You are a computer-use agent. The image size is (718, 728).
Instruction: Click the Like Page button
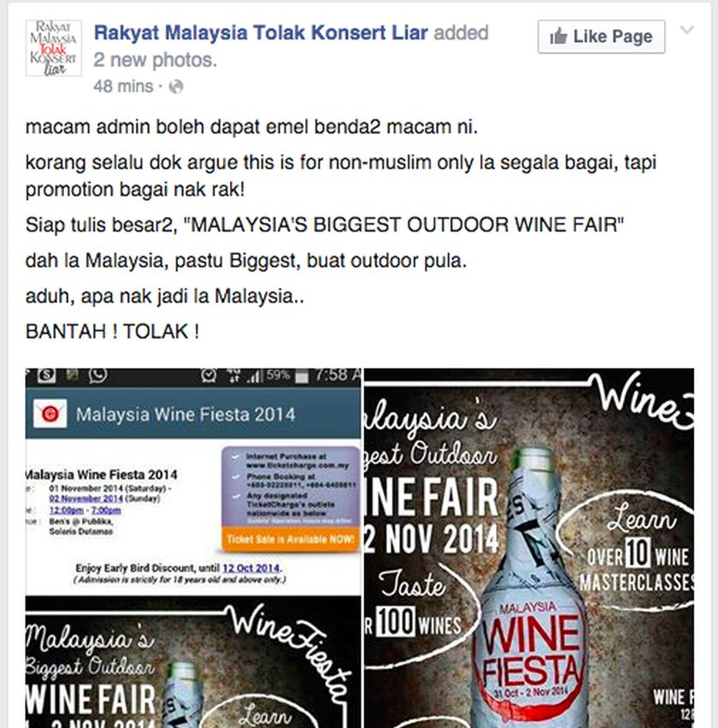[601, 37]
